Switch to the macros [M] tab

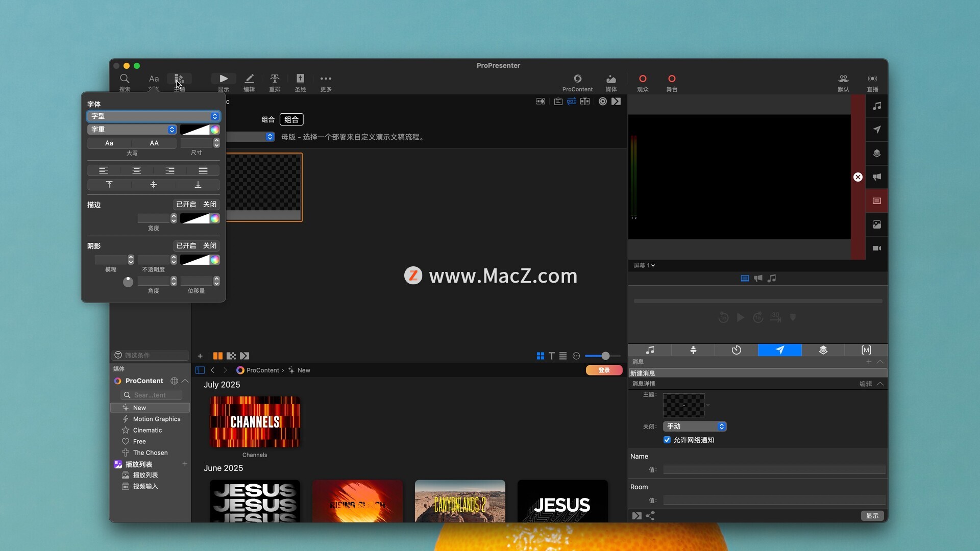[866, 350]
